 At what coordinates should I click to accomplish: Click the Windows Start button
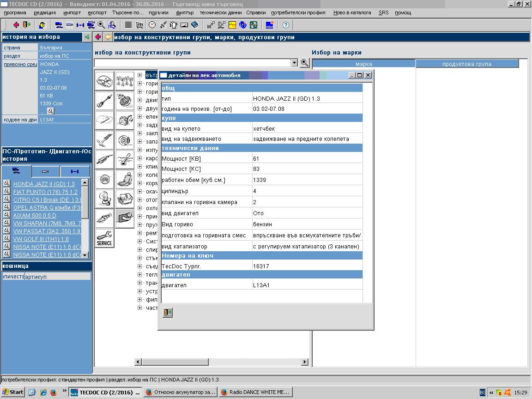tap(12, 392)
